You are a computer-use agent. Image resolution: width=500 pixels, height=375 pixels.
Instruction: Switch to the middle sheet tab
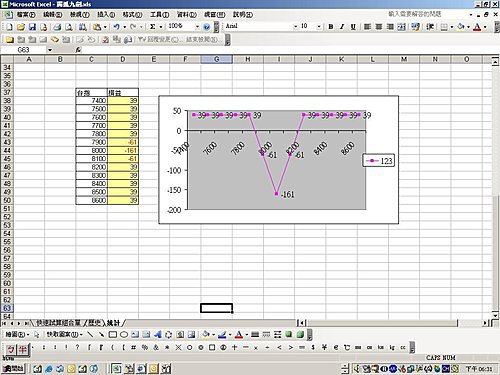[x=94, y=323]
